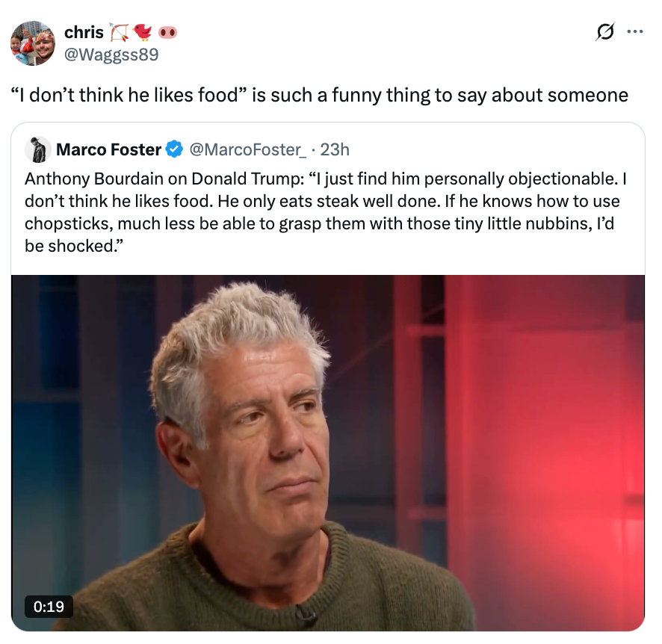Click the three-dot more options icon

(636, 31)
